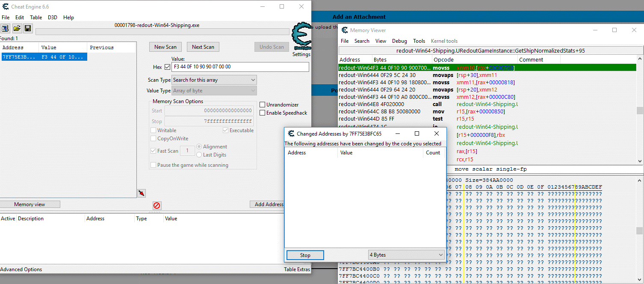Click the open process computer icon

[5, 28]
